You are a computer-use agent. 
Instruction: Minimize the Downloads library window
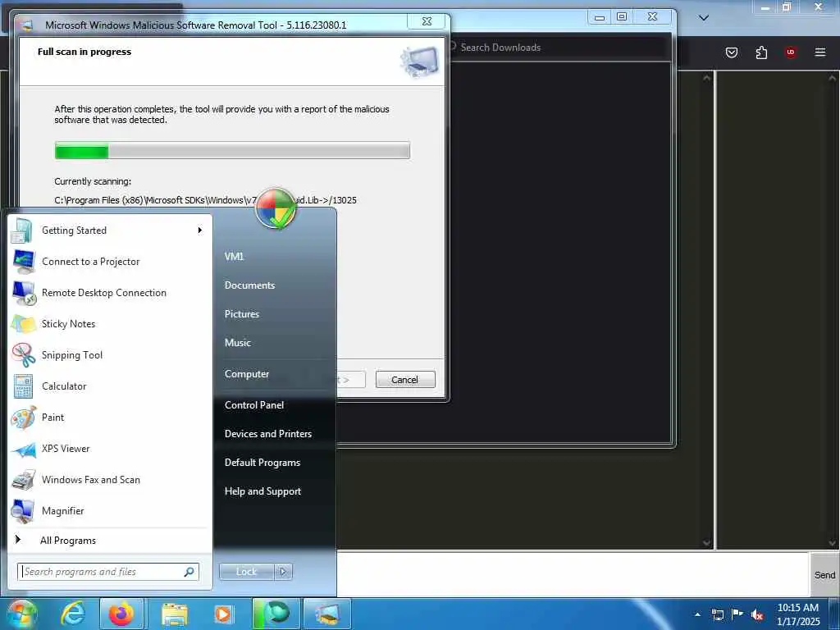click(x=600, y=18)
